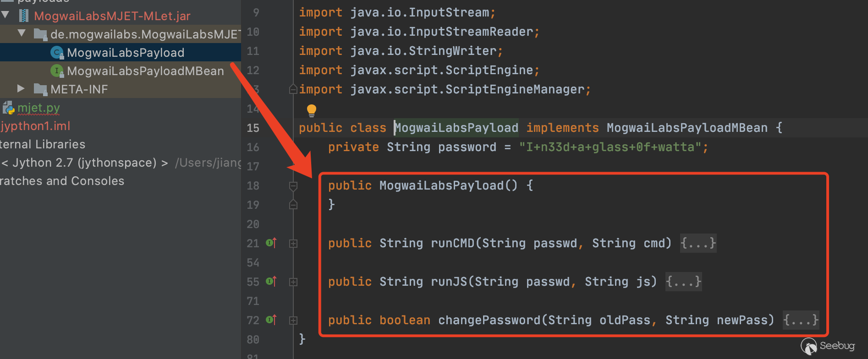Click the MogwaiLabsPayload() constructor name on line 18
This screenshot has height=359, width=868.
pyautogui.click(x=442, y=185)
